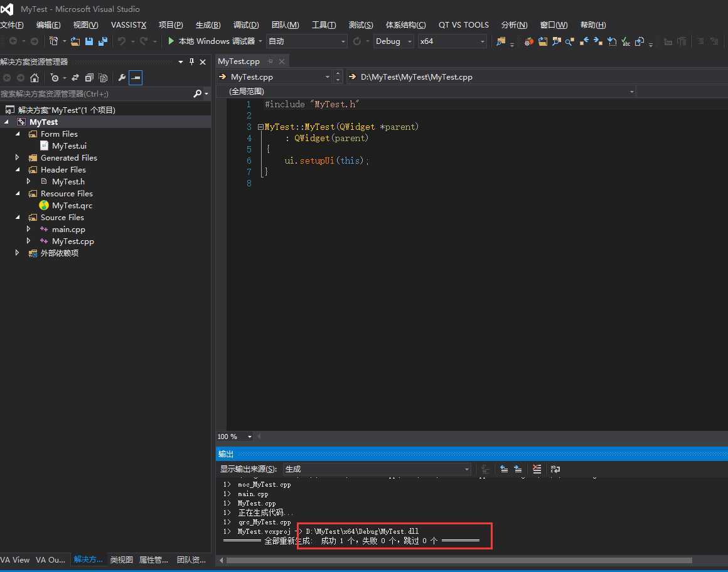Switch to the 类视图 tab
Image resolution: width=728 pixels, height=572 pixels.
pos(122,560)
